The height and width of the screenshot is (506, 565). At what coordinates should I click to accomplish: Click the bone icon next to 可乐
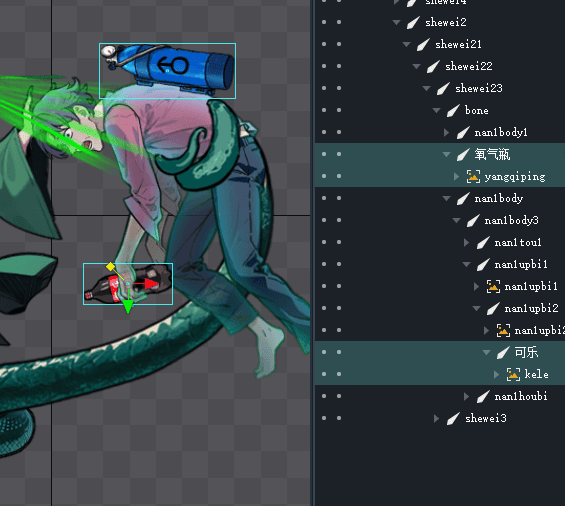(x=503, y=352)
